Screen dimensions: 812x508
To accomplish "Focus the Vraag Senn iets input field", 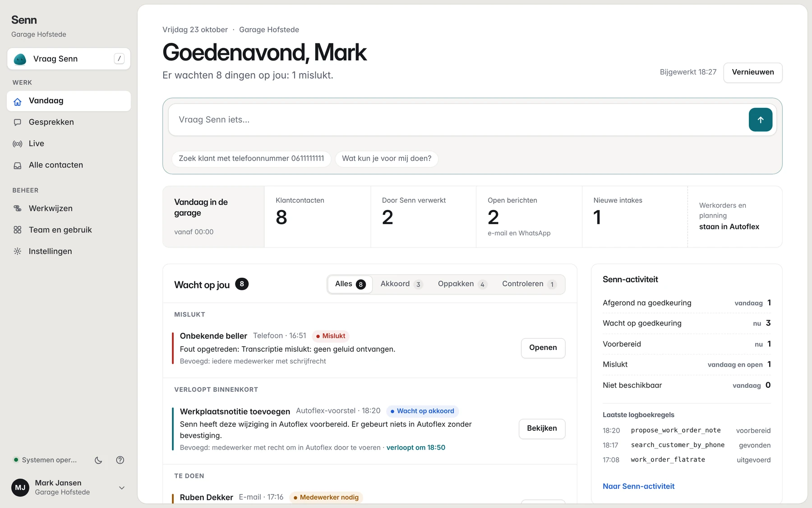I will click(x=458, y=120).
